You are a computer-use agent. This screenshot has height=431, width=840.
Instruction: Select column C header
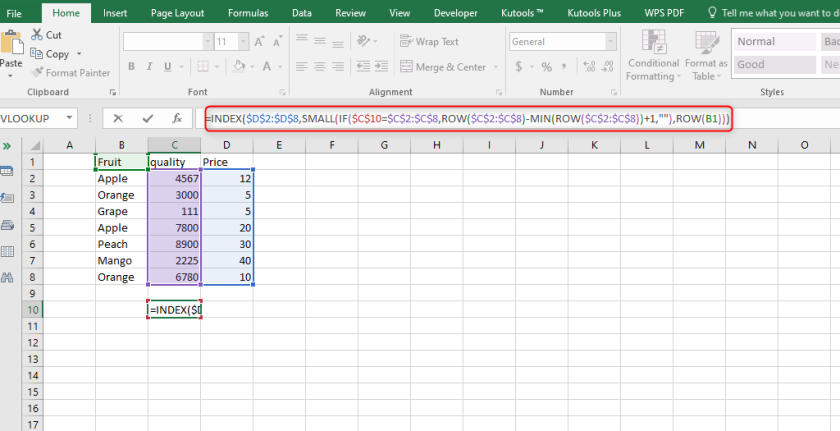pyautogui.click(x=175, y=145)
